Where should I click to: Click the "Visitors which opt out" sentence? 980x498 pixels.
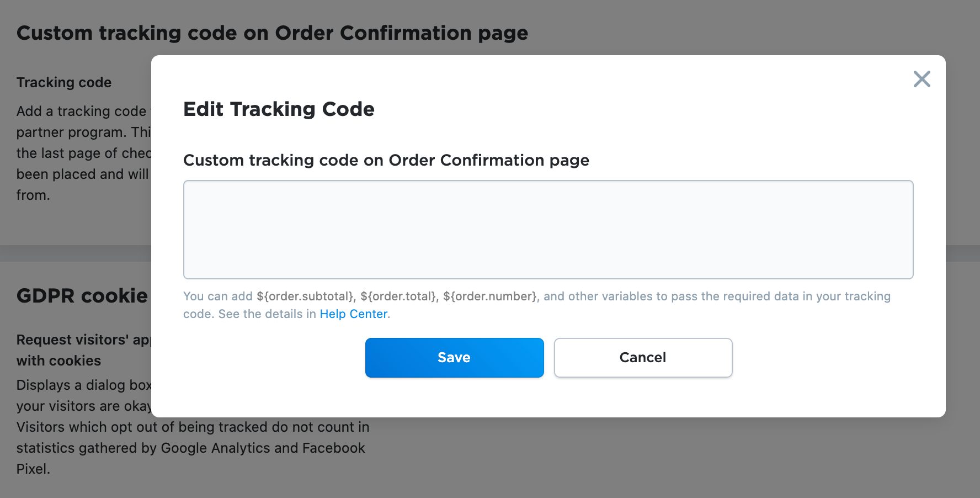pos(193,427)
